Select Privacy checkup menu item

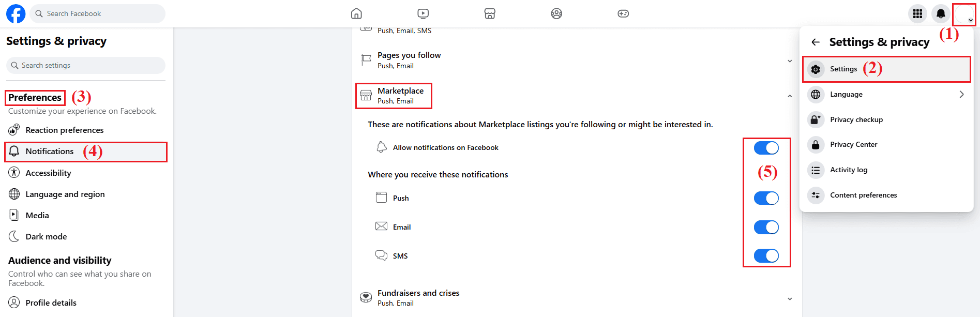coord(886,119)
